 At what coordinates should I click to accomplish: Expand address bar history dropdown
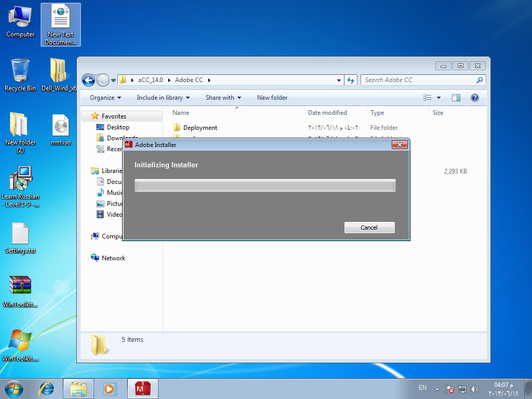(x=339, y=81)
